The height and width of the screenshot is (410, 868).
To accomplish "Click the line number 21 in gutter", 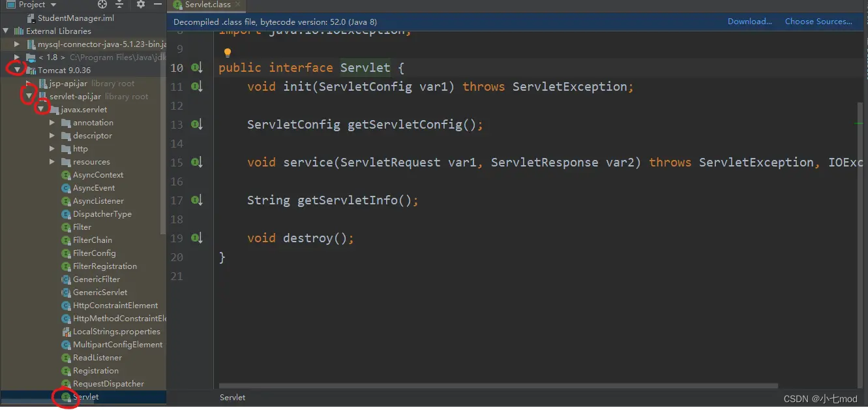I will click(x=177, y=276).
